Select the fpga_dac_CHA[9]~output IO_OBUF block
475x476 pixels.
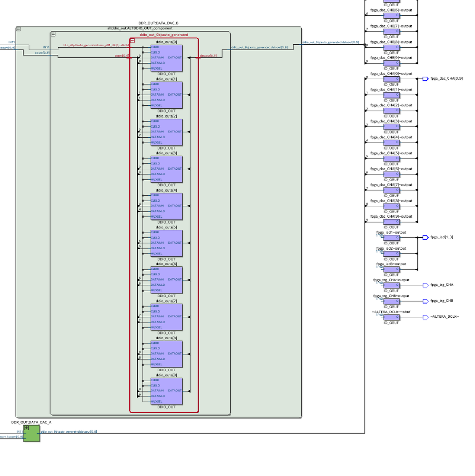pyautogui.click(x=392, y=222)
